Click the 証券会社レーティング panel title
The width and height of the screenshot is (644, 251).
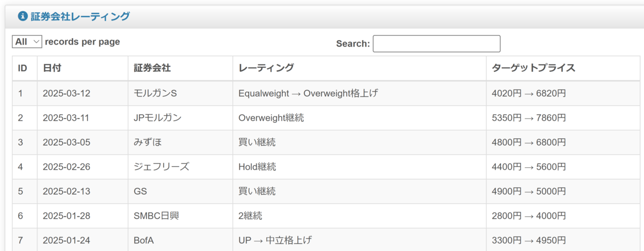tap(80, 17)
